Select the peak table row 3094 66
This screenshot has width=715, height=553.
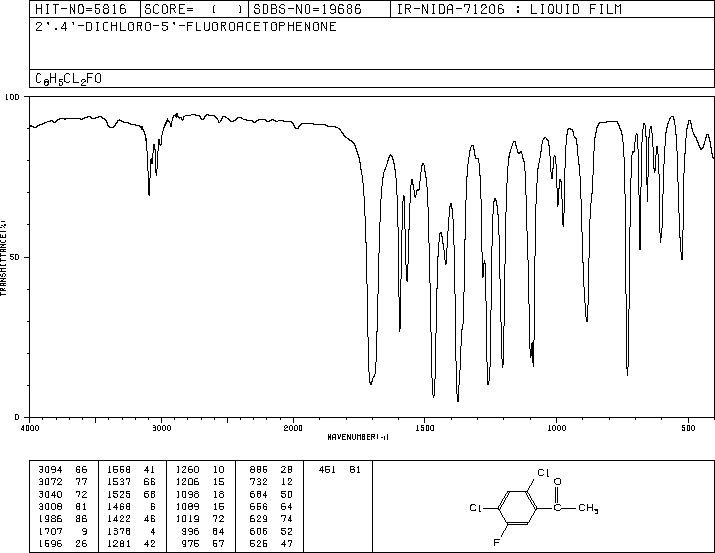pos(63,469)
